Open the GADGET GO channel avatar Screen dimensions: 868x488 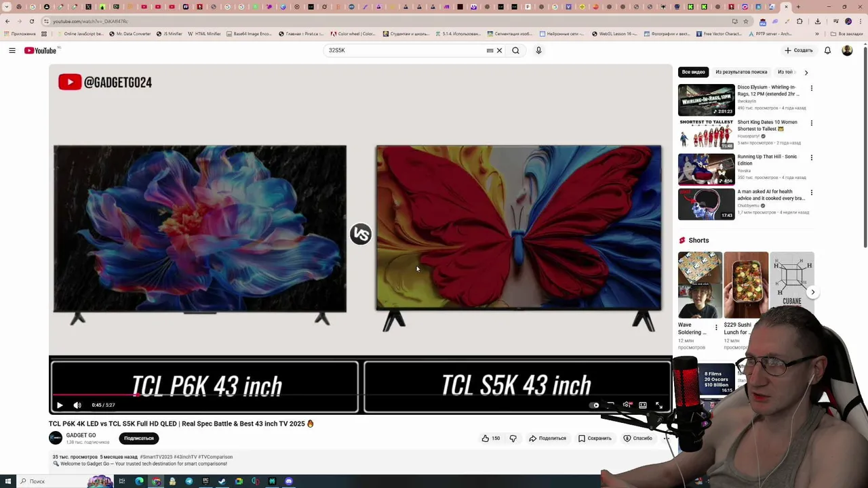coord(56,438)
